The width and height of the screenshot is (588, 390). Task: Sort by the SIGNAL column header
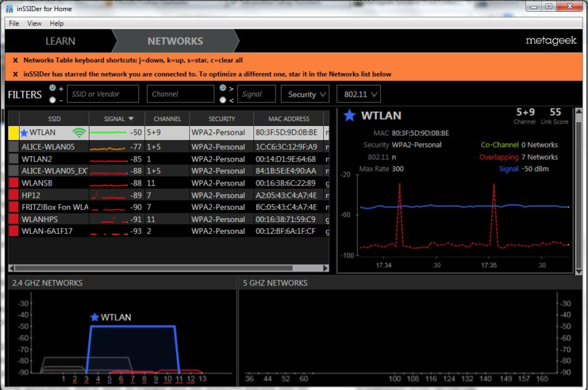[x=117, y=119]
